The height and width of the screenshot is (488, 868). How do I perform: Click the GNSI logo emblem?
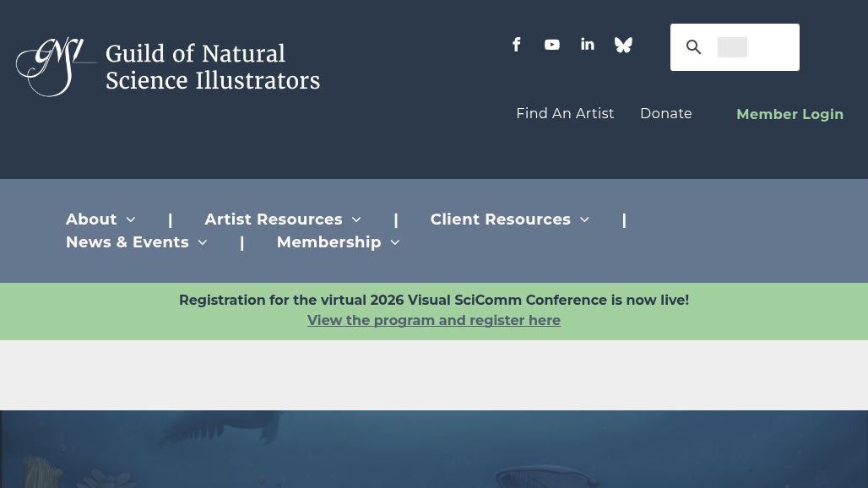coord(57,67)
